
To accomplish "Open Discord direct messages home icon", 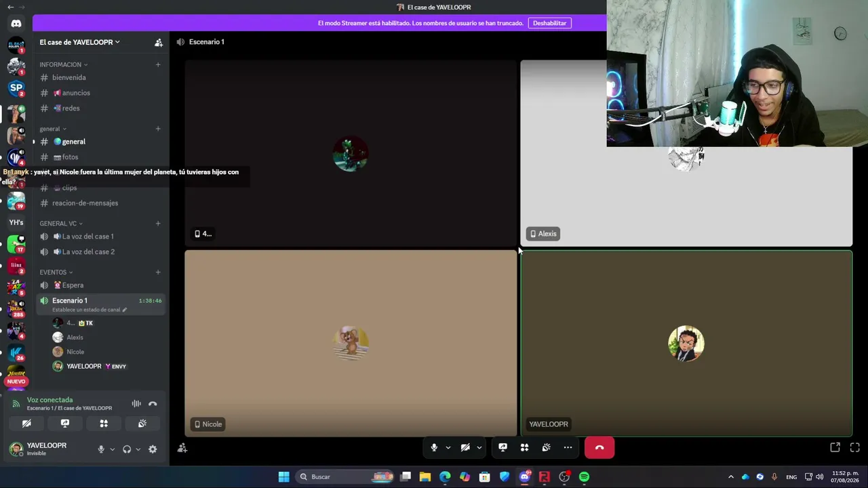I will (16, 23).
